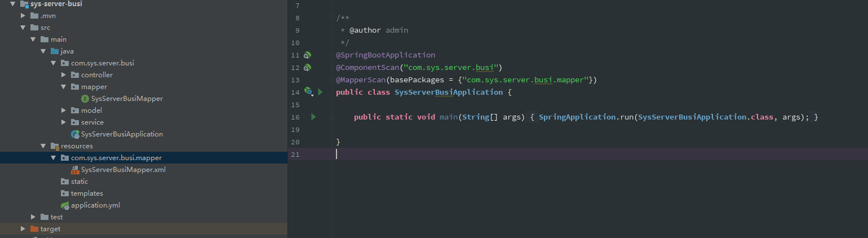The height and width of the screenshot is (238, 868).
Task: Click the @MapperScan annotation
Action: (x=361, y=80)
